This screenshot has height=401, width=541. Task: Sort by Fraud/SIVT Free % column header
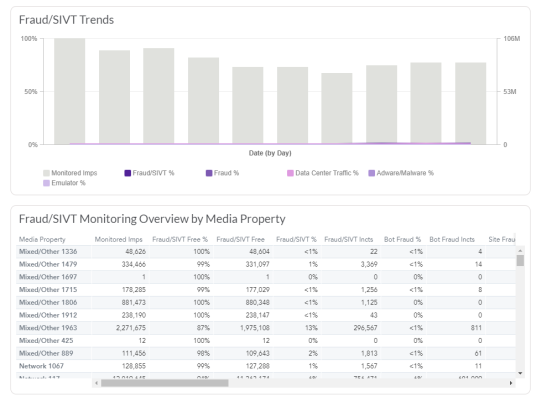[x=180, y=239]
